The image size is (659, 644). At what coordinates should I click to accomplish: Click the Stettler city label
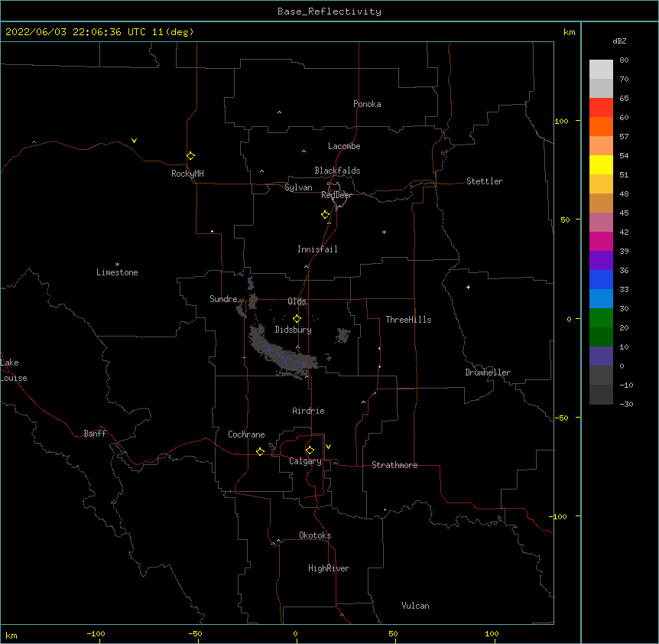pos(485,181)
